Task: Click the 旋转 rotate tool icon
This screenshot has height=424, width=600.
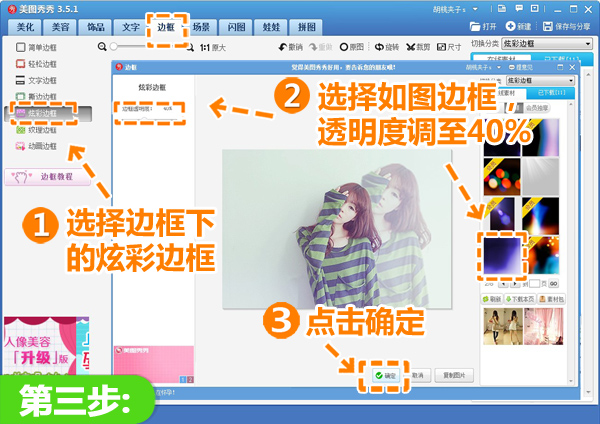Action: [379, 47]
